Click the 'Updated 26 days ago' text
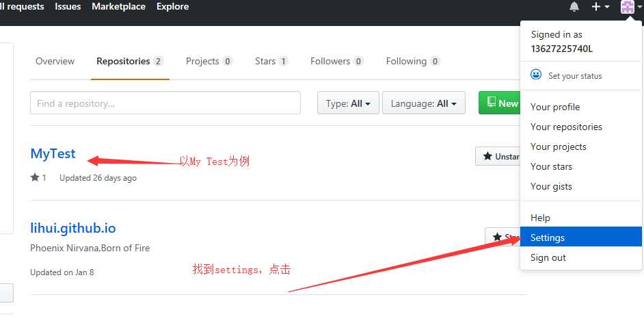The image size is (644, 332). [x=98, y=178]
